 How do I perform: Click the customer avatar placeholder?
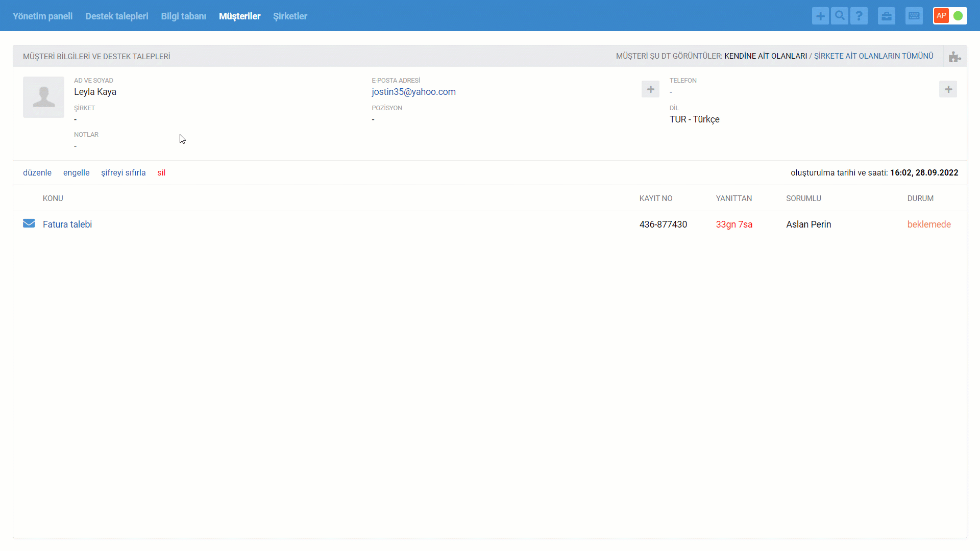tap(43, 97)
